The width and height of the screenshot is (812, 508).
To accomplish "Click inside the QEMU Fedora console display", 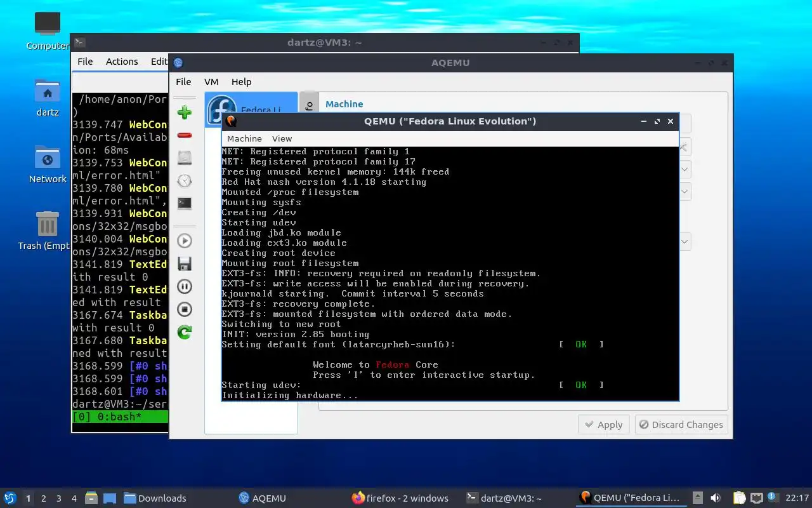I will click(450, 273).
